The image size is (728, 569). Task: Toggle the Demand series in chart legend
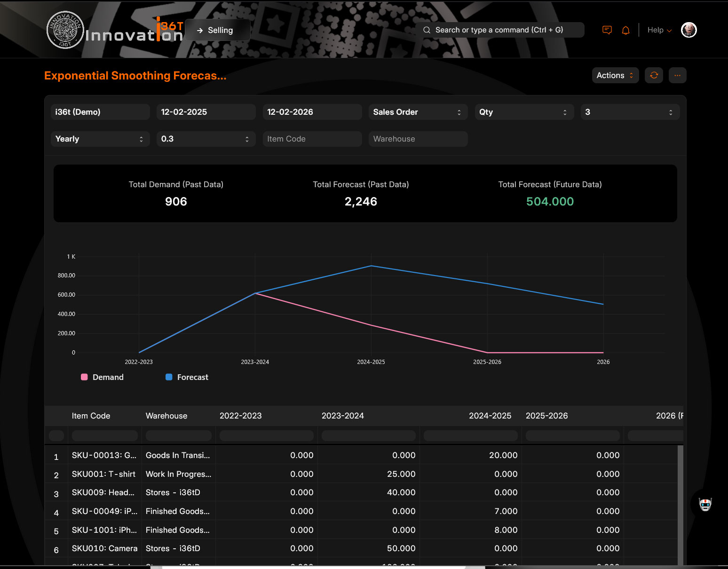[x=102, y=377]
